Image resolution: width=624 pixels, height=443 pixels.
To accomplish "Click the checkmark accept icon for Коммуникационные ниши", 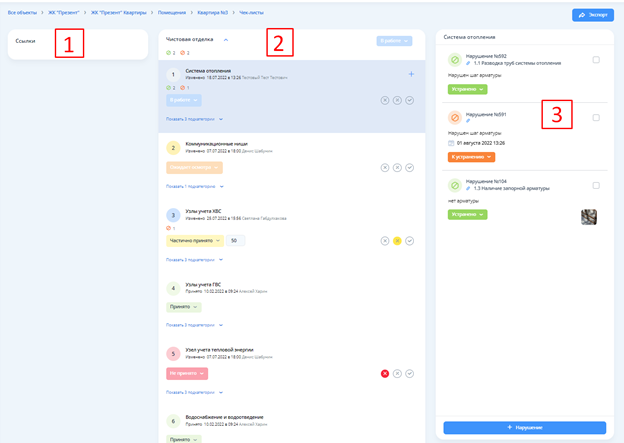I will pyautogui.click(x=410, y=168).
